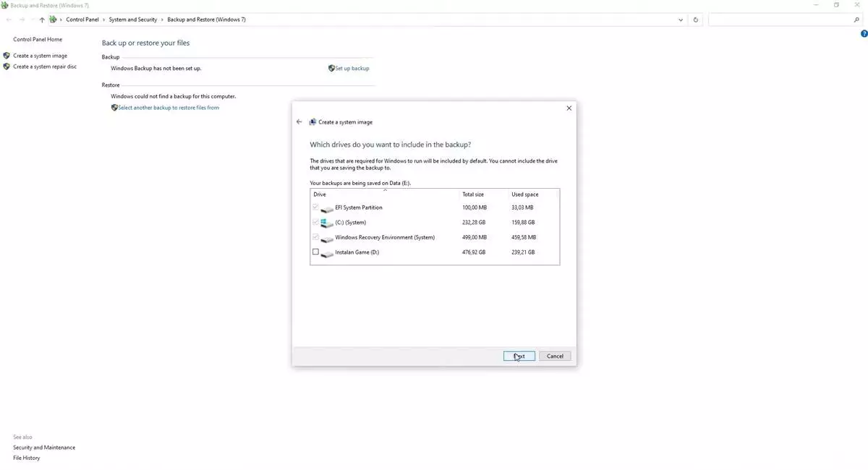Click the shield icon next to Create a system repair disc
The width and height of the screenshot is (868, 470).
coord(7,67)
